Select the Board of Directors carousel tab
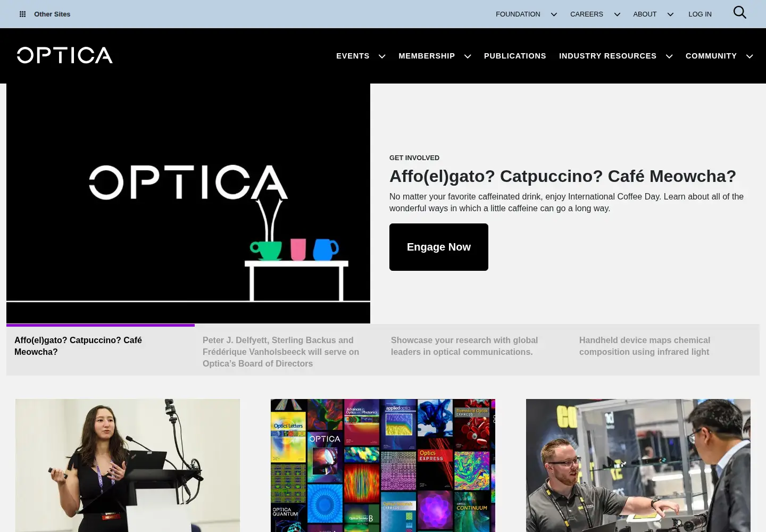The image size is (766, 532). tap(289, 350)
